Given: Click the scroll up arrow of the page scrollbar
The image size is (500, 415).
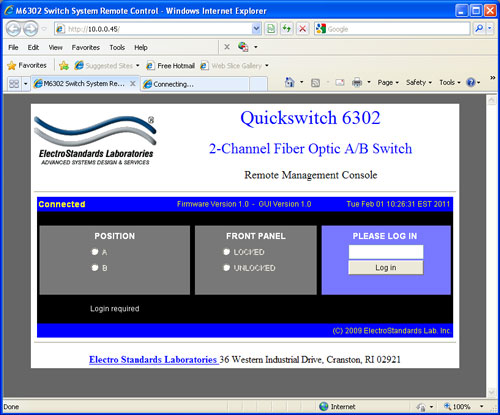Looking at the screenshot, I should [492, 100].
